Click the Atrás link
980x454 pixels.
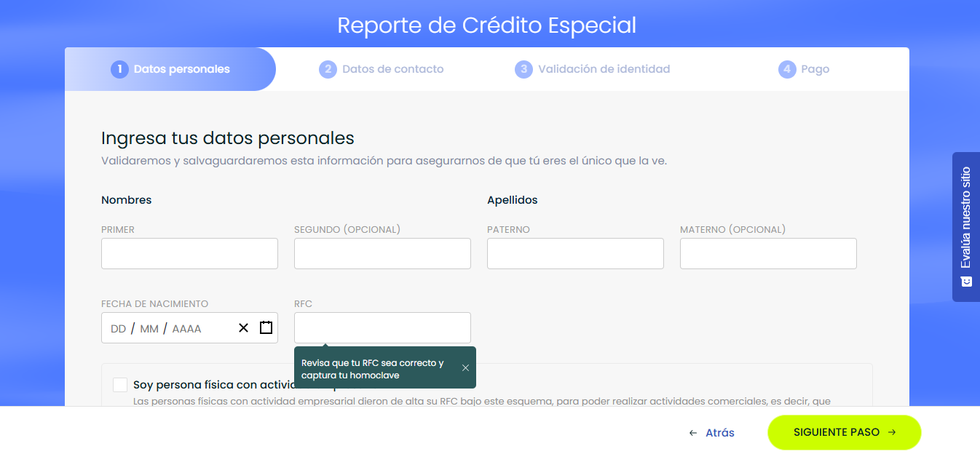(710, 431)
